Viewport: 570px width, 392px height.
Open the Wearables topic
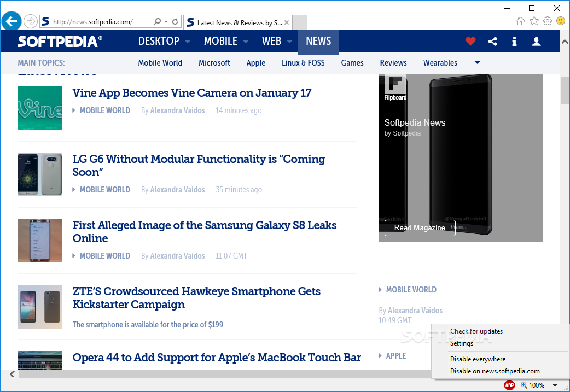click(x=440, y=63)
